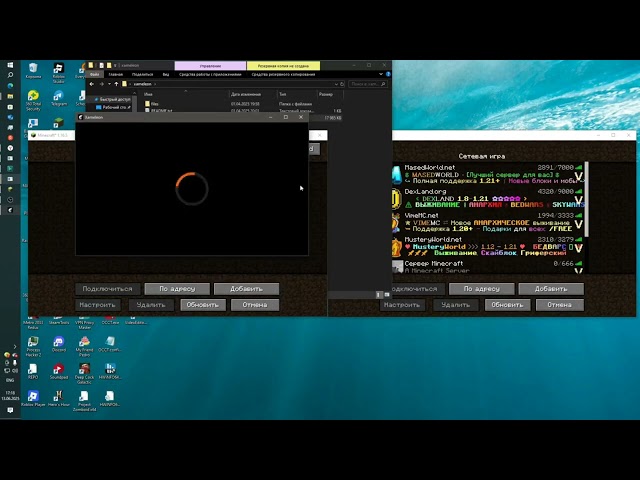Switch Explorer to large icons view button

pos(386,294)
